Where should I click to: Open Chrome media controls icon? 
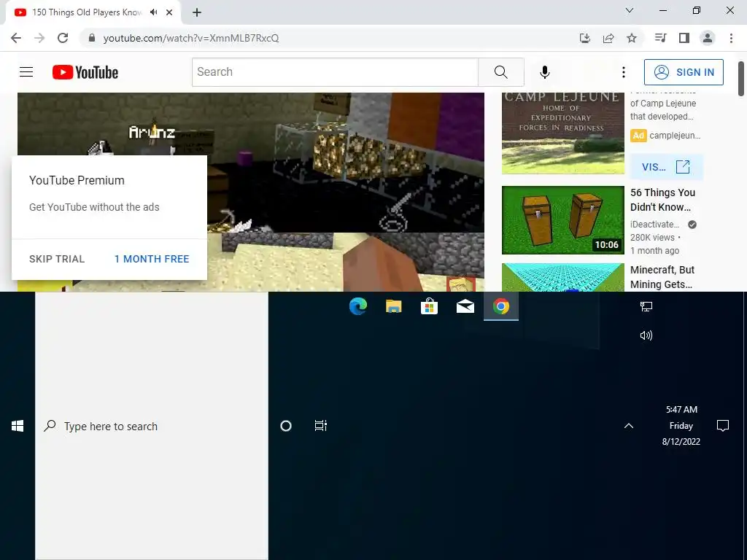click(660, 38)
